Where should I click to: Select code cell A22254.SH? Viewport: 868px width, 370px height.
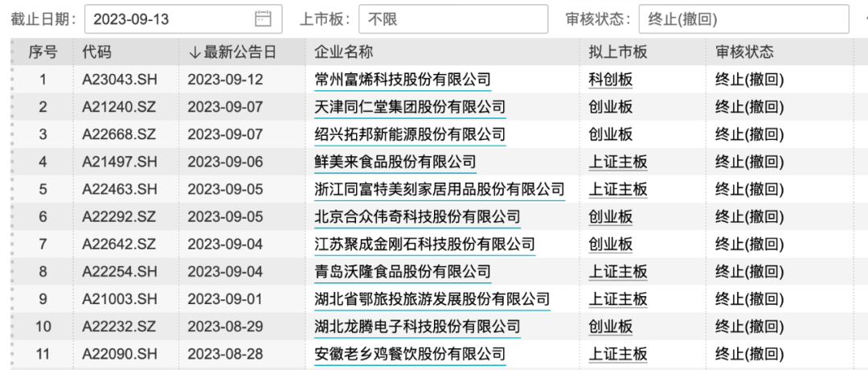tap(120, 272)
